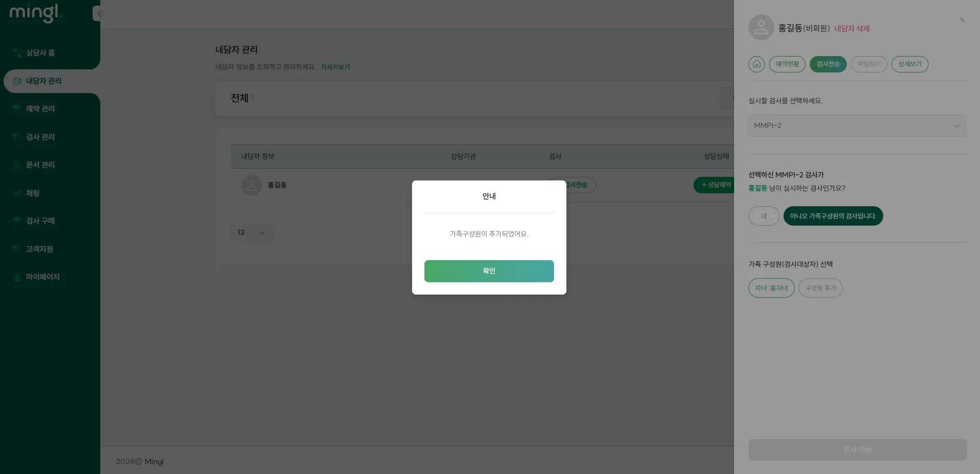980x474 pixels.
Task: Click the 구성원 추가 button
Action: point(821,288)
